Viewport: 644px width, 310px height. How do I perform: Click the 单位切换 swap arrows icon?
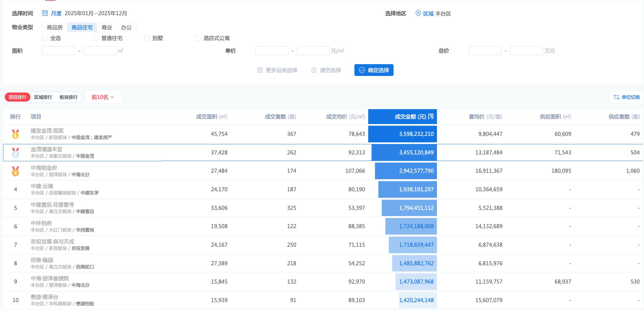pyautogui.click(x=616, y=97)
